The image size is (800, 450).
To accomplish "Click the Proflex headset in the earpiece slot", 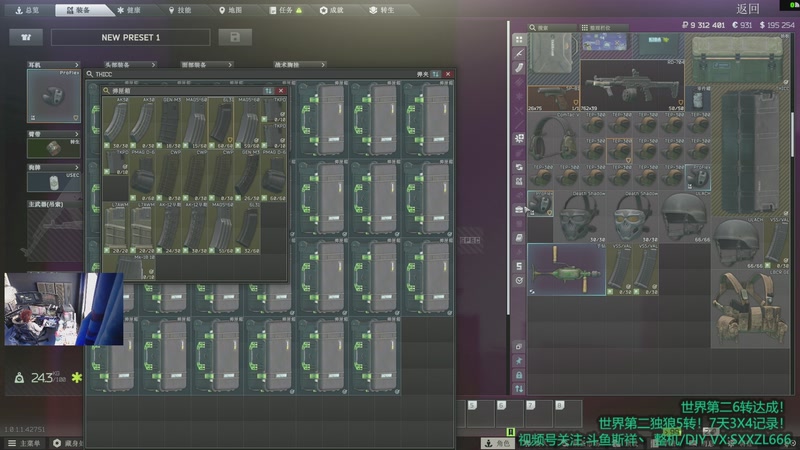I will tap(54, 96).
